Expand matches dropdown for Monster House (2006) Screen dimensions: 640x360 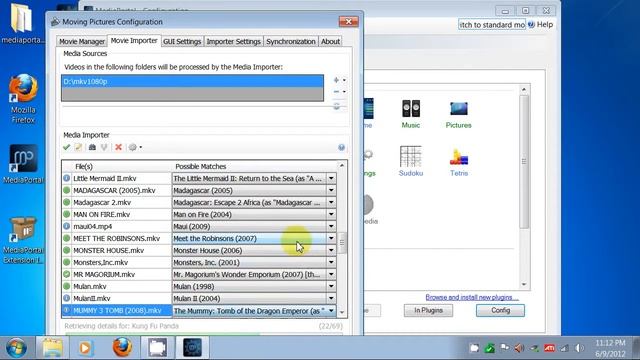(x=331, y=250)
